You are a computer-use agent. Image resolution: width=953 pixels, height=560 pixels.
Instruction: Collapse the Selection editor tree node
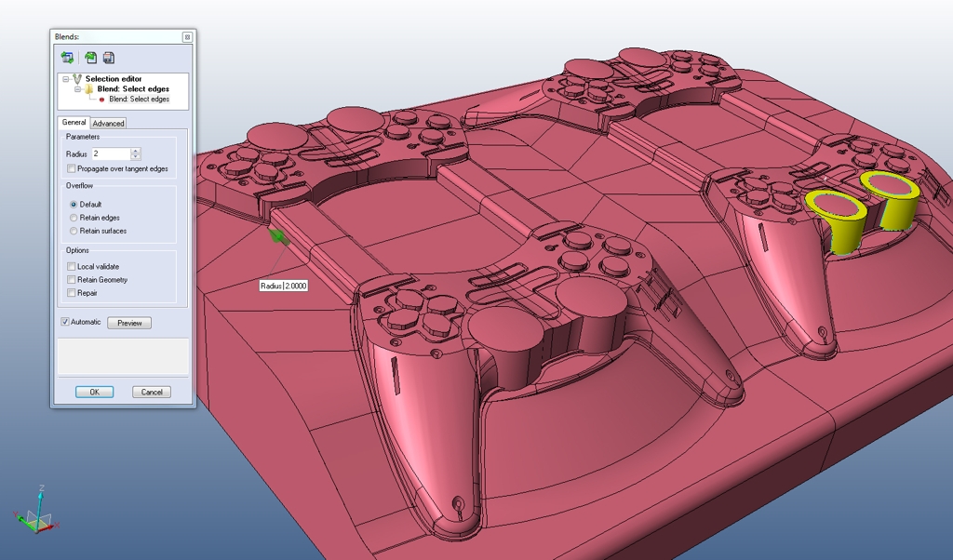click(66, 79)
